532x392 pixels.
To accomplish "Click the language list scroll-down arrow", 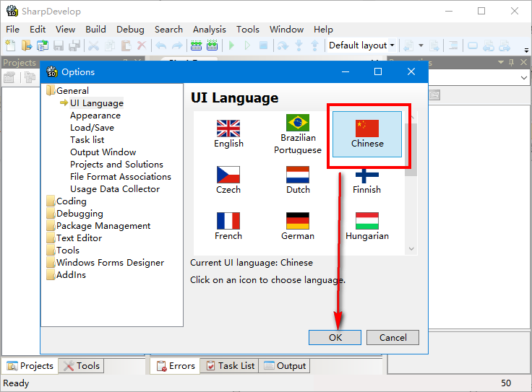I will pos(411,249).
